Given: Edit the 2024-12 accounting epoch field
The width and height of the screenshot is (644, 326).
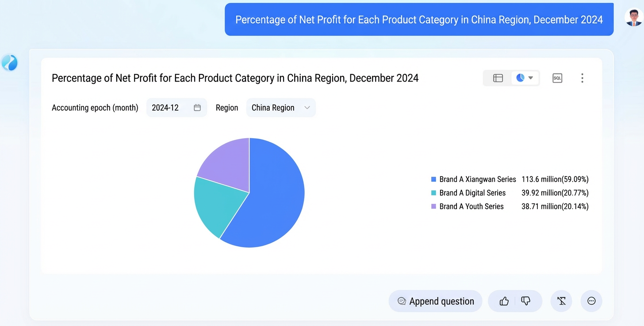Looking at the screenshot, I should pos(176,108).
